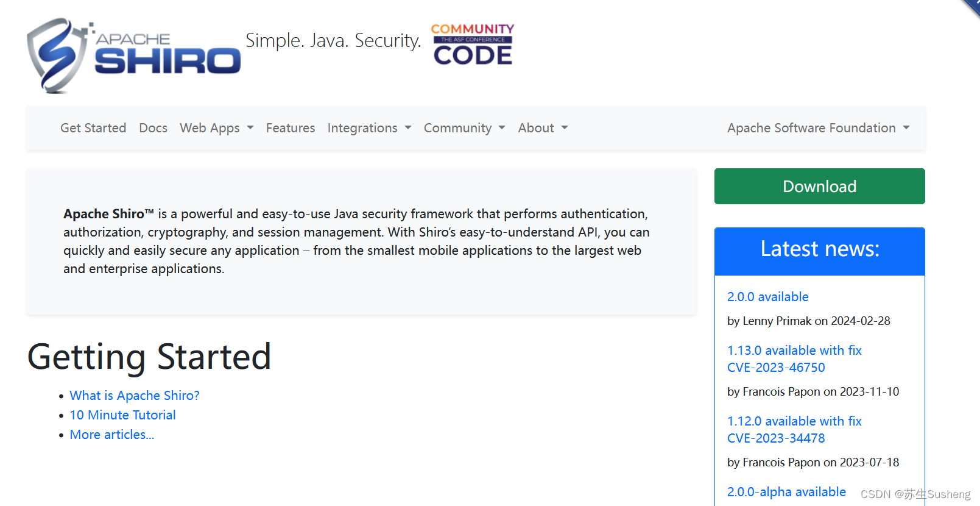Click 'by Francois Papon on 2023-07-18' text
The image size is (980, 506).
813,463
